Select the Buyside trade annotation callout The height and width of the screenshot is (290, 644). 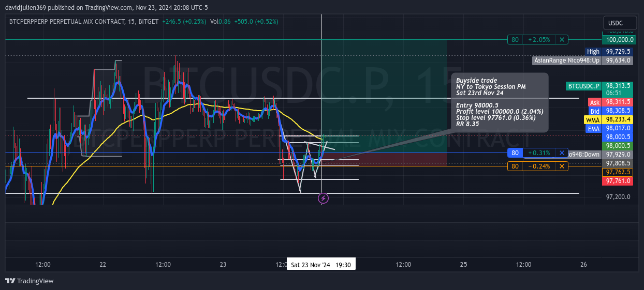point(500,102)
